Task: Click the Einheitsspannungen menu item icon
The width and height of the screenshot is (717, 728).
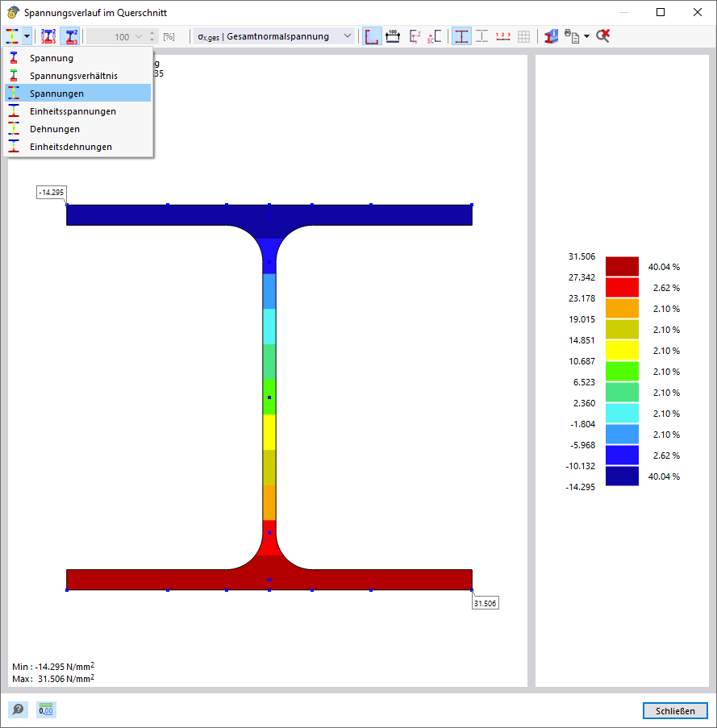Action: [x=14, y=110]
